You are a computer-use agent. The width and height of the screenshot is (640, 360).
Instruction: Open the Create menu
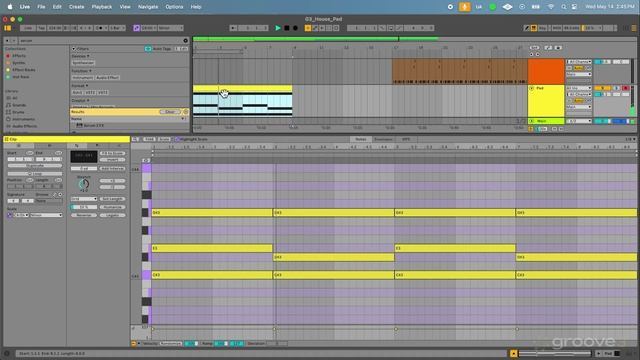click(x=76, y=7)
